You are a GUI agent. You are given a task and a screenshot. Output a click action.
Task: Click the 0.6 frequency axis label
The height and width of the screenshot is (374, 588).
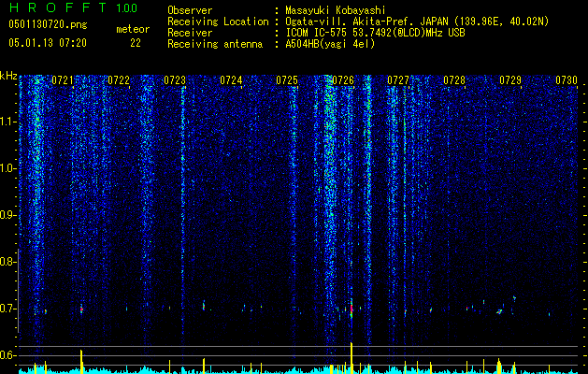tap(7, 355)
